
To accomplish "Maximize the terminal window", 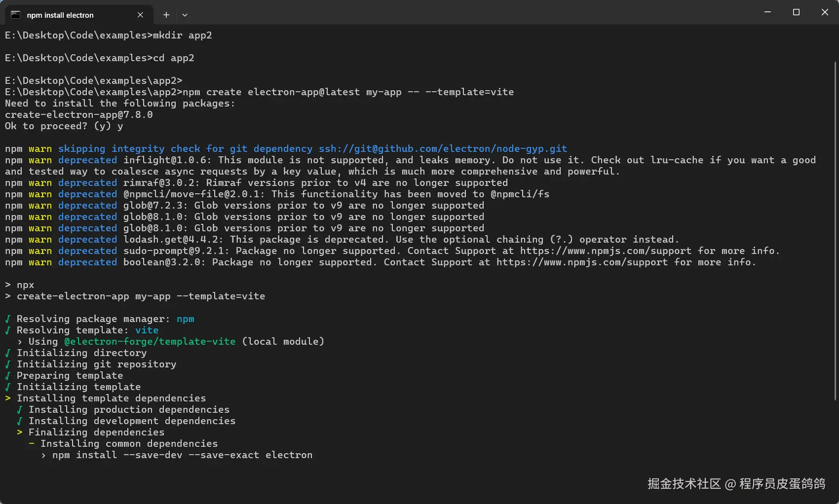I will [x=796, y=12].
